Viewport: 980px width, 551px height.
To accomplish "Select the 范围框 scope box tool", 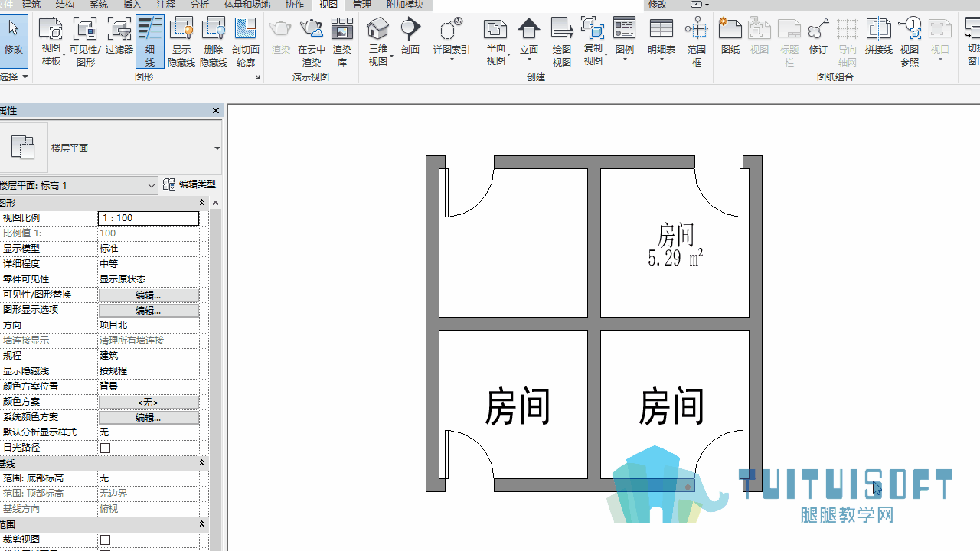I will coord(696,42).
